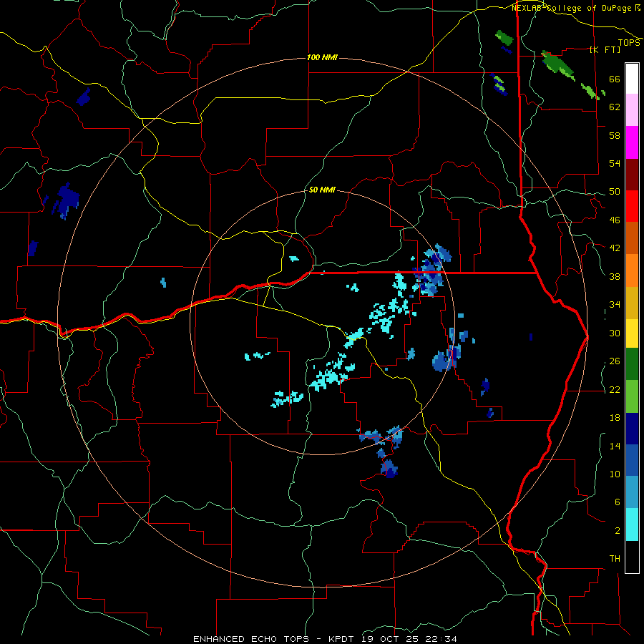Viewport: 644px width, 644px height.
Task: Click the "58" legend value
Action: 615,135
